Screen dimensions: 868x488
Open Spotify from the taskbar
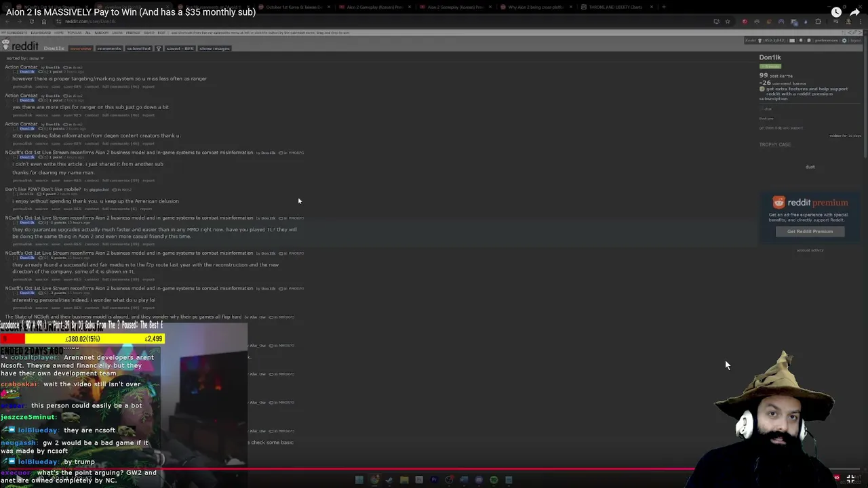[x=494, y=480]
